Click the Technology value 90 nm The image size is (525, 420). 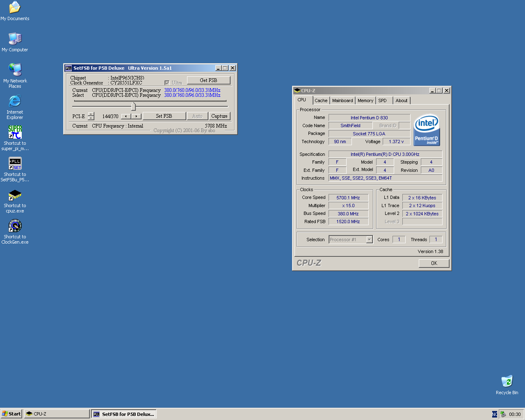[x=340, y=142]
